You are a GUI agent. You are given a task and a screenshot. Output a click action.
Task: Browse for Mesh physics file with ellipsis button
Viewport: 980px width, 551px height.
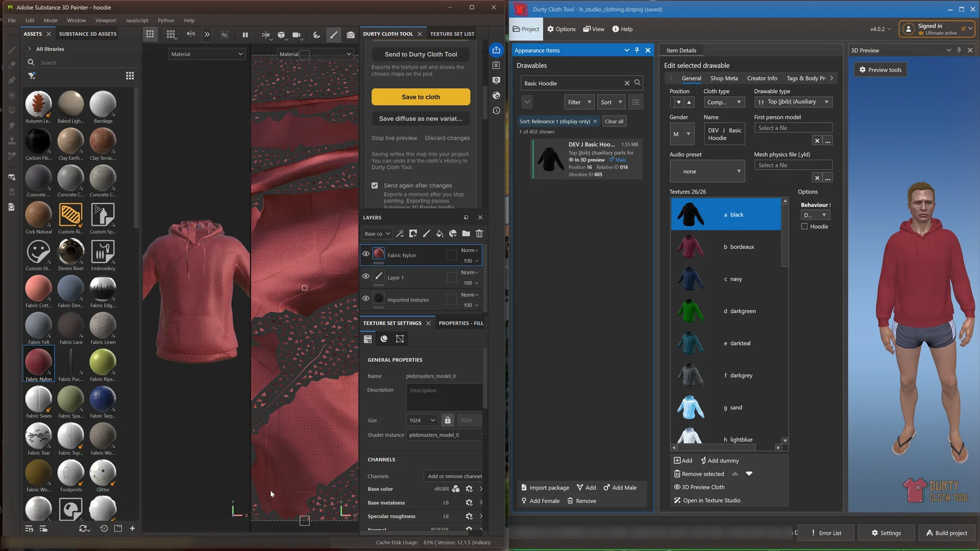point(827,178)
